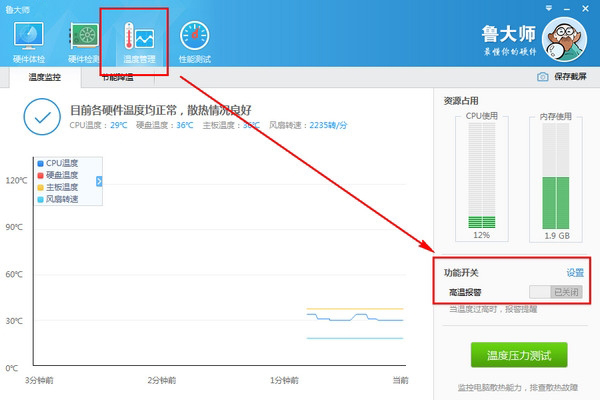This screenshot has height=400, width=600.
Task: Click the 内存使用 memory usage meter
Action: pyautogui.click(x=556, y=176)
